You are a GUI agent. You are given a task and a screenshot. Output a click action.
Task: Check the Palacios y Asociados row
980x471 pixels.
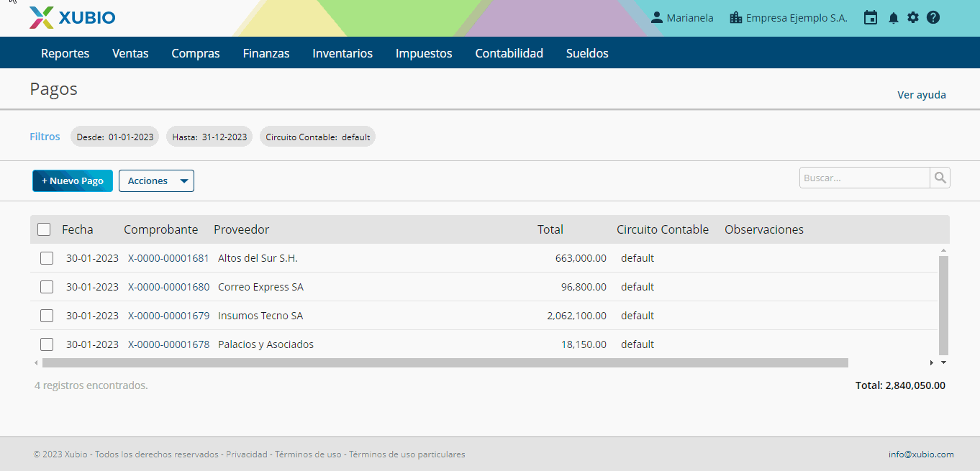[47, 344]
